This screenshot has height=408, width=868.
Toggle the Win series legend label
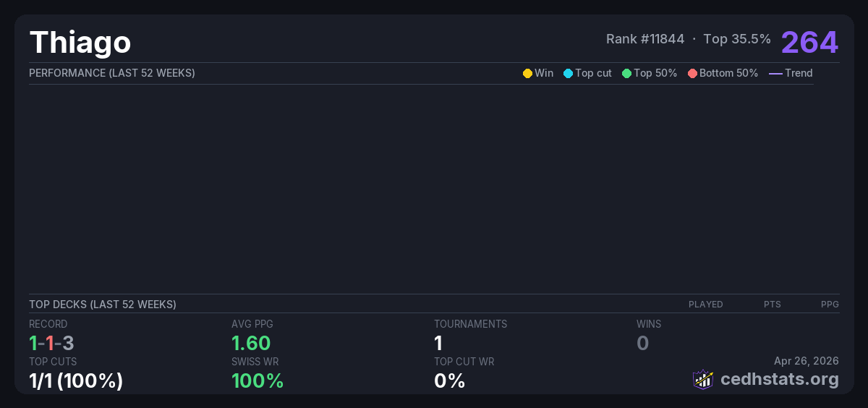544,73
